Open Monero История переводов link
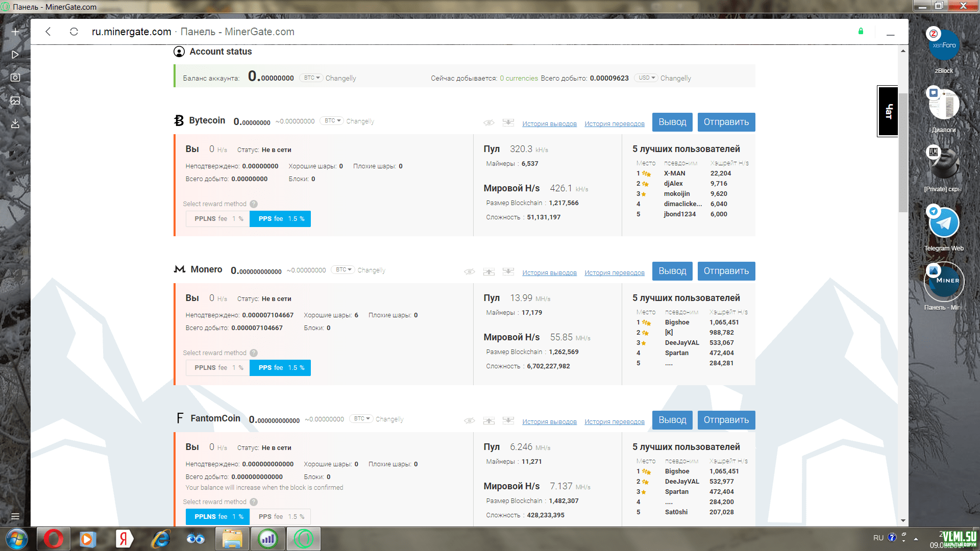 (615, 273)
